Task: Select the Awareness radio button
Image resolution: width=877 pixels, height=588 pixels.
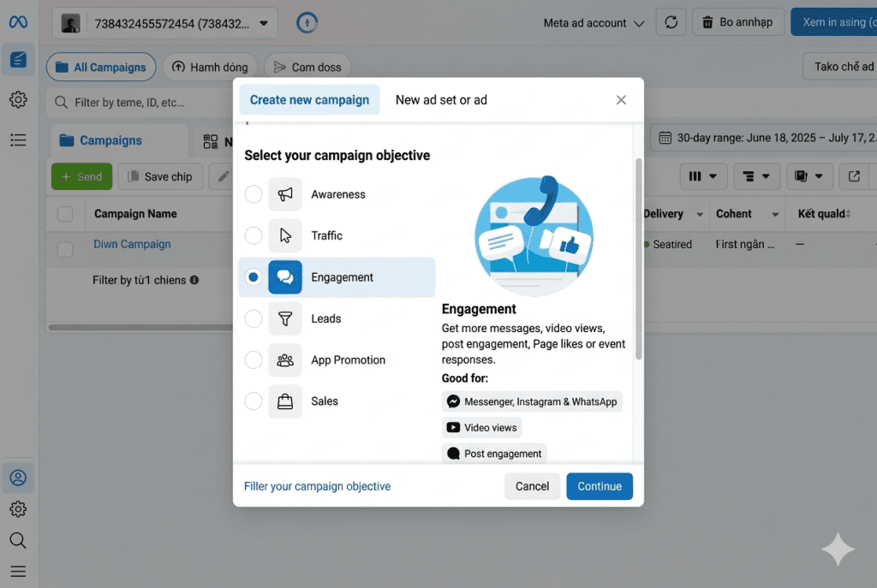Action: click(x=254, y=194)
